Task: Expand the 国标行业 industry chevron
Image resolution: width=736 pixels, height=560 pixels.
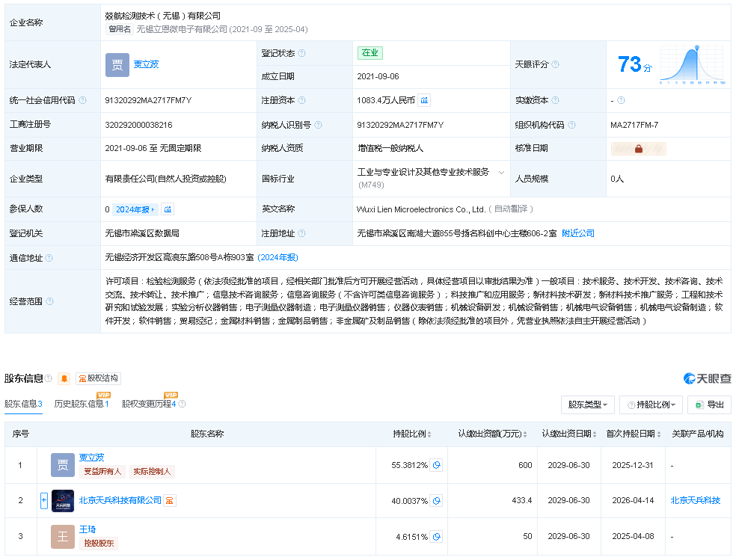Action: [501, 172]
